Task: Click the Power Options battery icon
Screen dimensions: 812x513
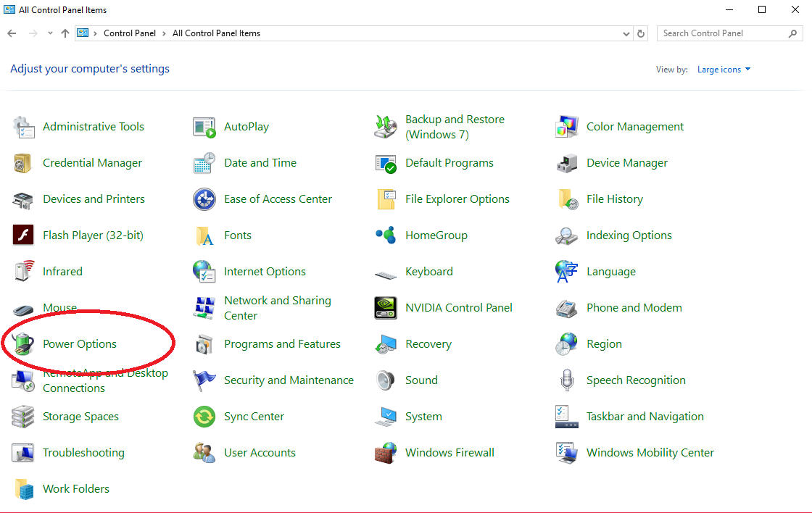Action: tap(23, 344)
